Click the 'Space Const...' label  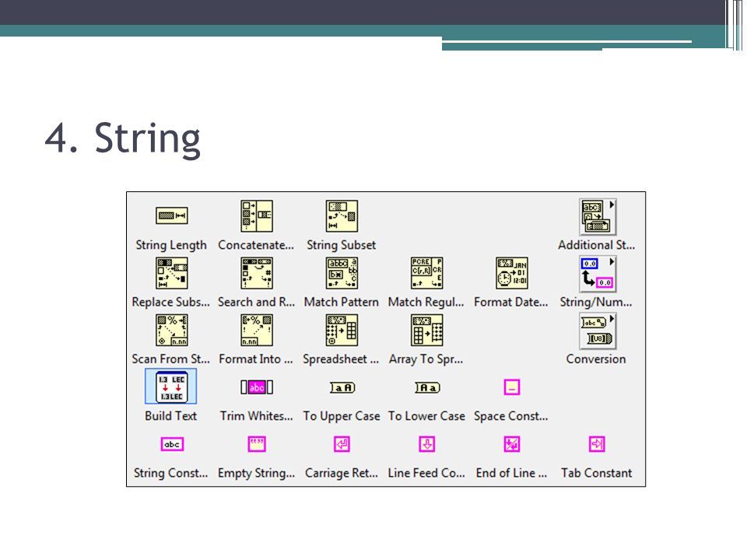[x=510, y=417]
